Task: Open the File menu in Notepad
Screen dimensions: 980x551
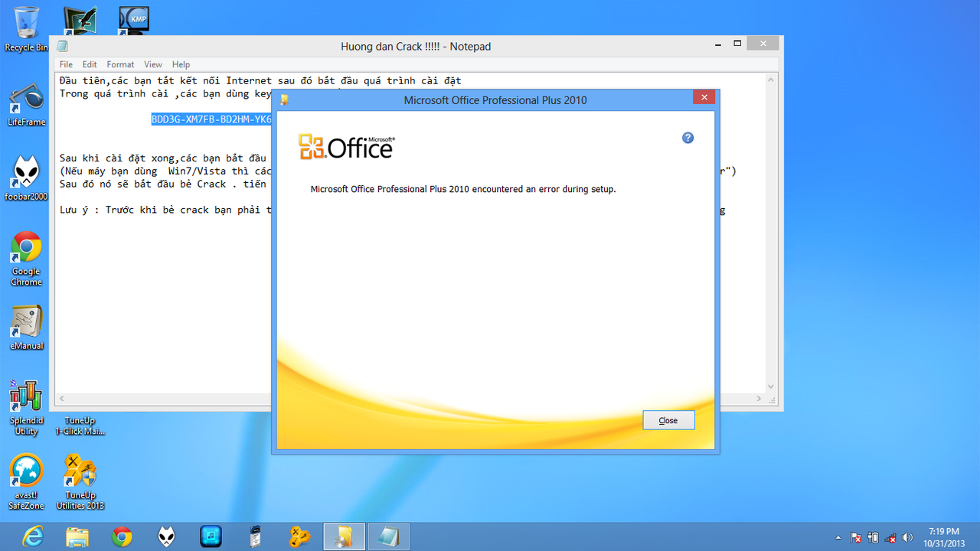Action: point(66,64)
